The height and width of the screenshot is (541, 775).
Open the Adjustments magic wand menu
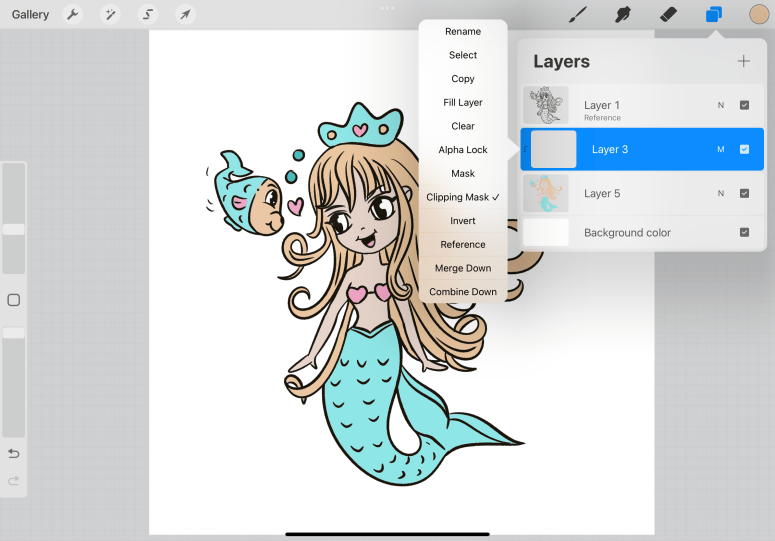(110, 15)
